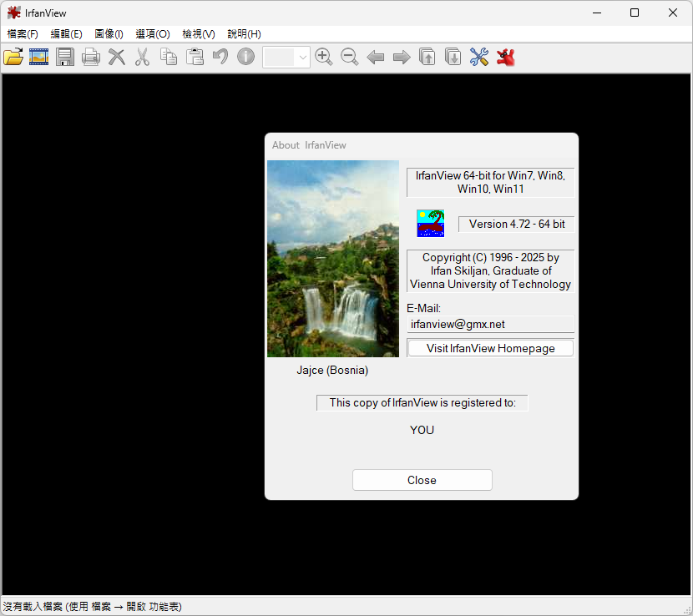The height and width of the screenshot is (616, 693).
Task: Click the red IrfanView About mascot icon
Action: (x=505, y=57)
